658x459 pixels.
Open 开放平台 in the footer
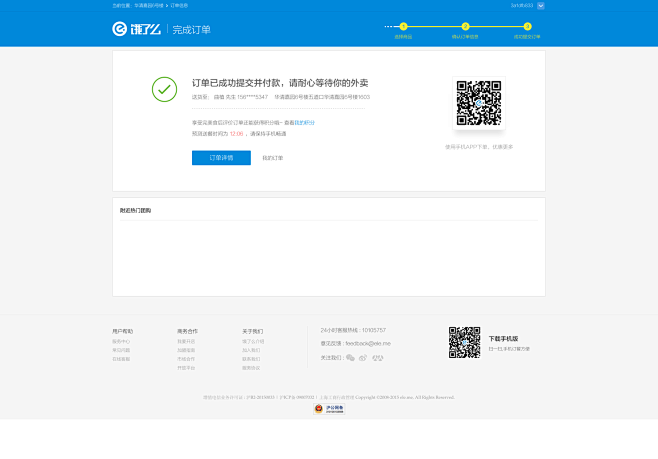pos(186,368)
